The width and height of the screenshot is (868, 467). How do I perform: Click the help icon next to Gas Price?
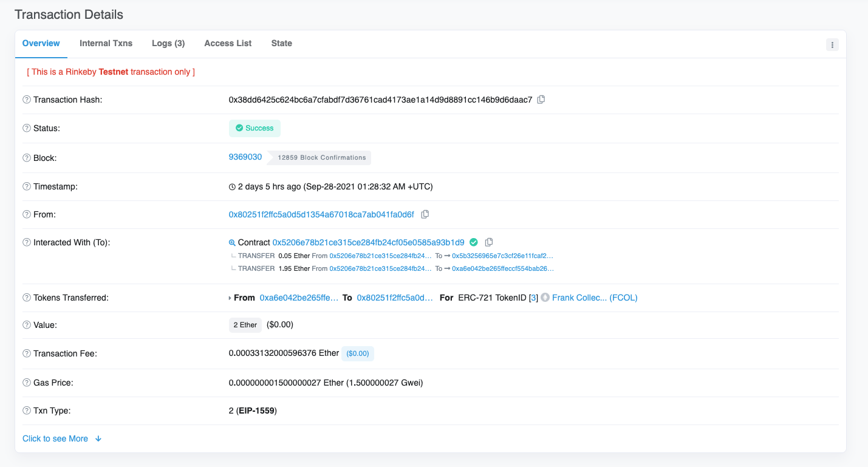[x=27, y=383]
